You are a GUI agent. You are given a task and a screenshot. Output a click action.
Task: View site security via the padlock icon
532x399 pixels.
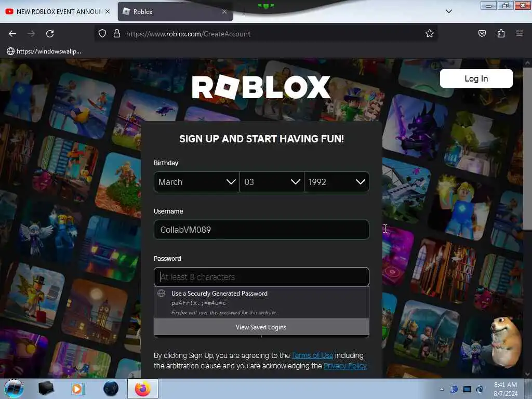[117, 34]
